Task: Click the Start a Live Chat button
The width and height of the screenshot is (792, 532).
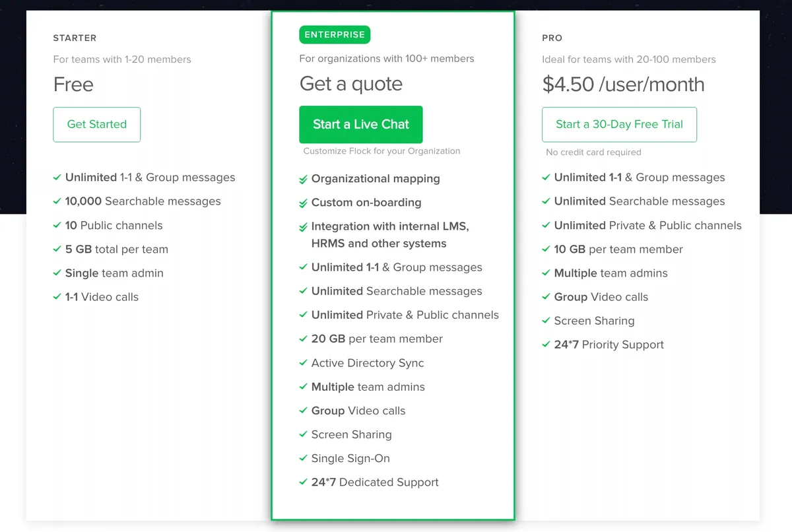Action: [360, 124]
